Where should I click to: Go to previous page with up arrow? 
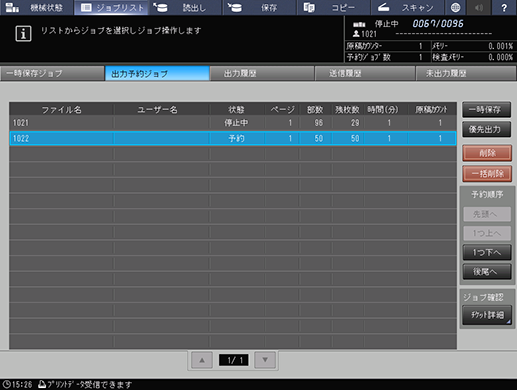pyautogui.click(x=202, y=360)
